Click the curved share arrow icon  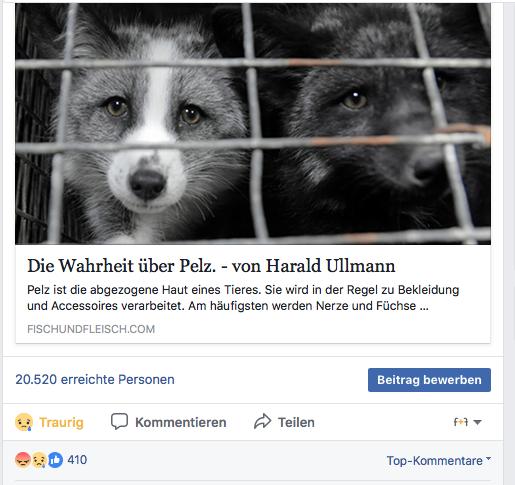263,421
